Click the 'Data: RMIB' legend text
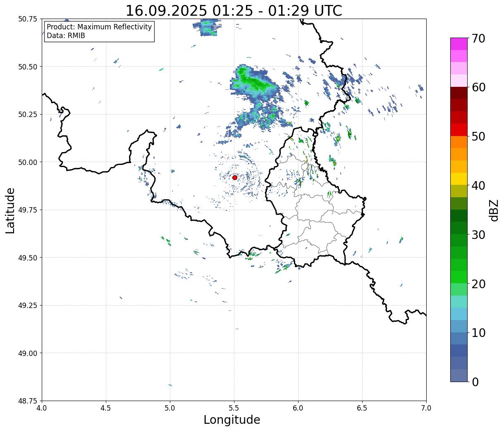 [x=66, y=36]
